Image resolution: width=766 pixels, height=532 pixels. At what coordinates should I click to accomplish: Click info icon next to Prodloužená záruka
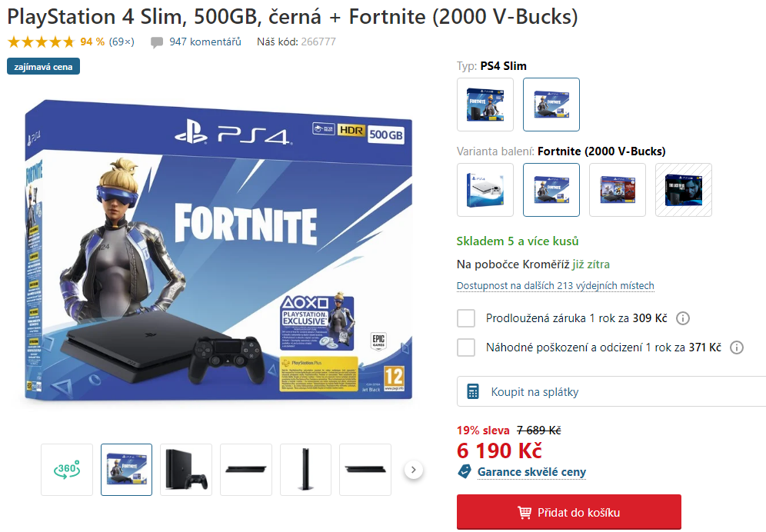pos(682,318)
